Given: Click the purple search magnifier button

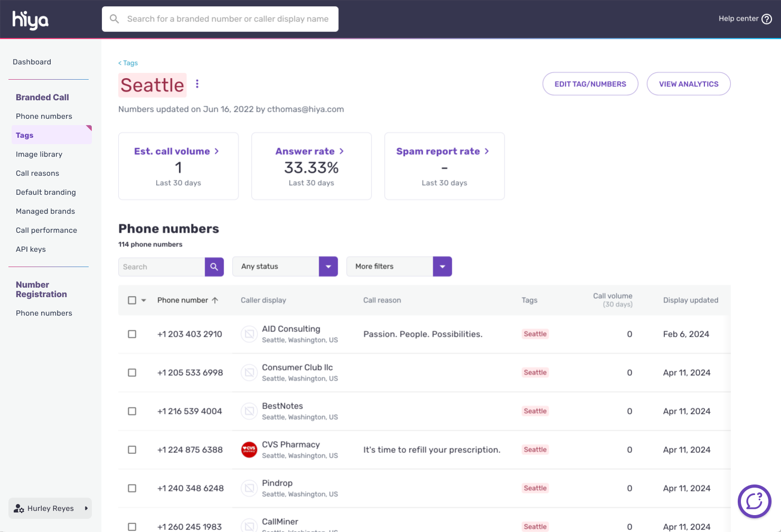Looking at the screenshot, I should (x=214, y=267).
